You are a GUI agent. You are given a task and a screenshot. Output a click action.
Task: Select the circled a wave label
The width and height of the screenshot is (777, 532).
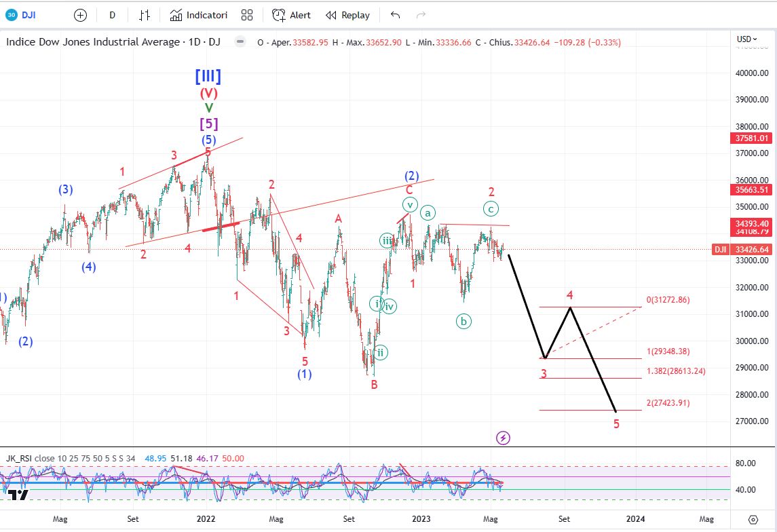point(428,213)
